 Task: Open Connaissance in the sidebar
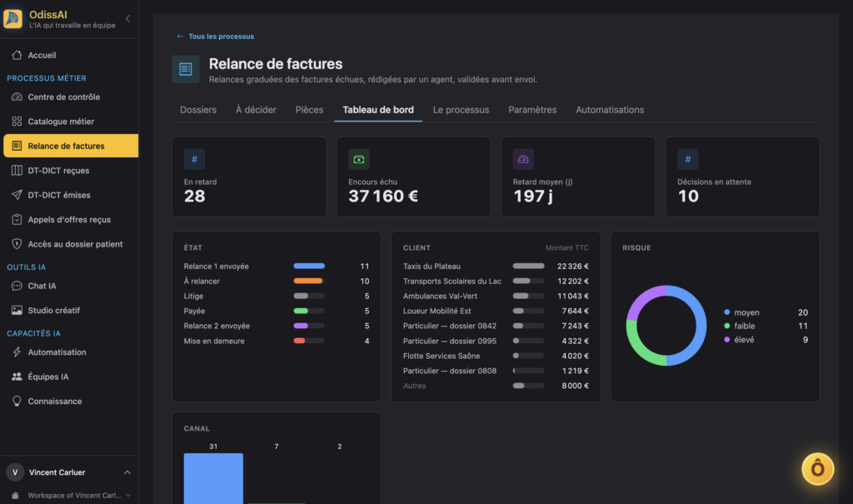[70, 402]
